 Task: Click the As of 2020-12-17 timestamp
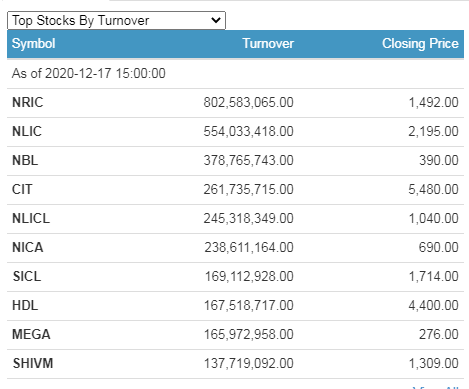[89, 73]
